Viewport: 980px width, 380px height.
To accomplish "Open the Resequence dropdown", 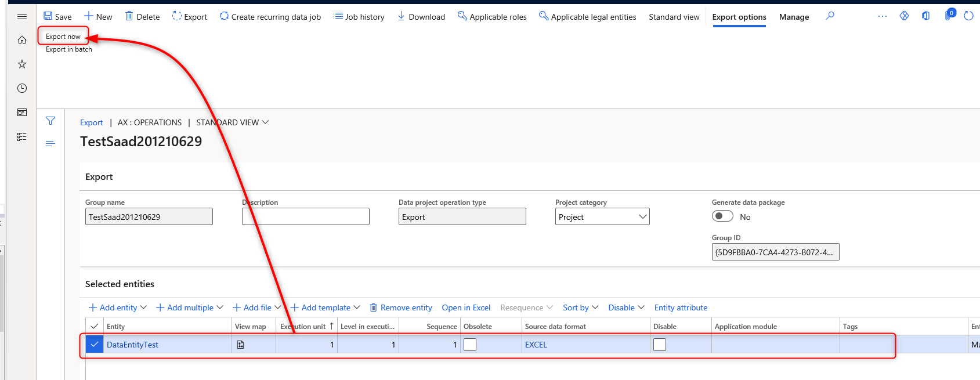I will click(x=527, y=307).
